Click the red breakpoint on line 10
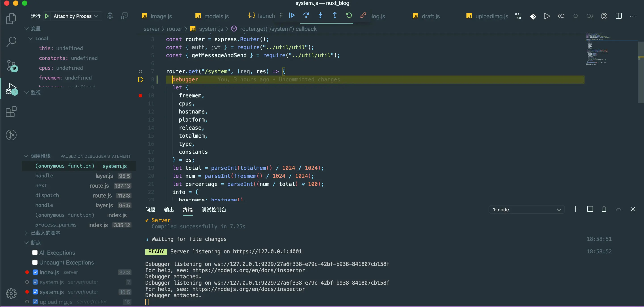644x307 pixels. [x=140, y=96]
